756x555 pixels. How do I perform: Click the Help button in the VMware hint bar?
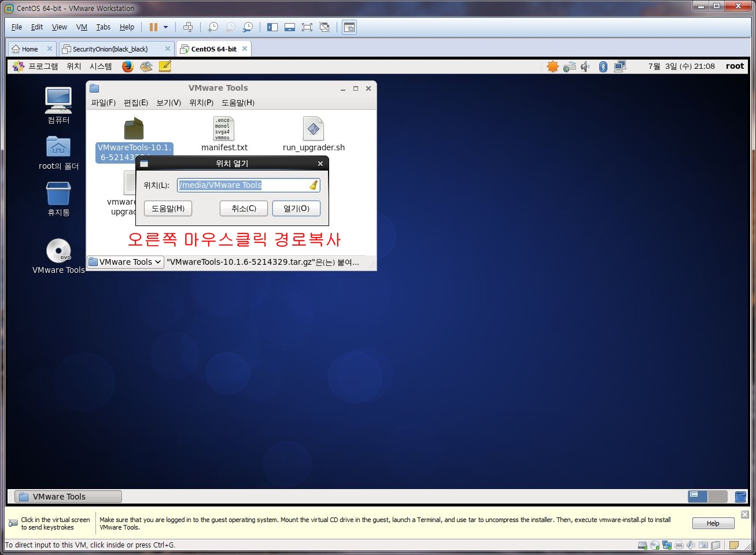[713, 523]
